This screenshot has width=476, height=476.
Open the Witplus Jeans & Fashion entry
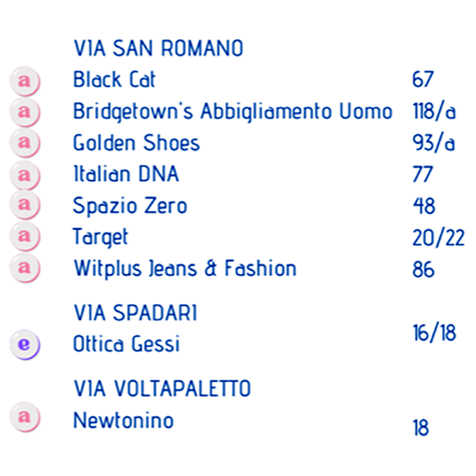tap(185, 269)
